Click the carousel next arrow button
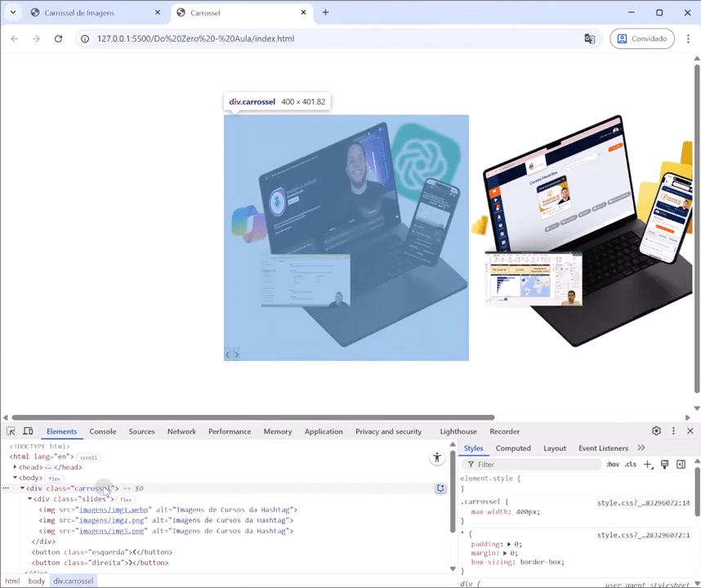Screen dimensions: 701x588 [x=237, y=354]
